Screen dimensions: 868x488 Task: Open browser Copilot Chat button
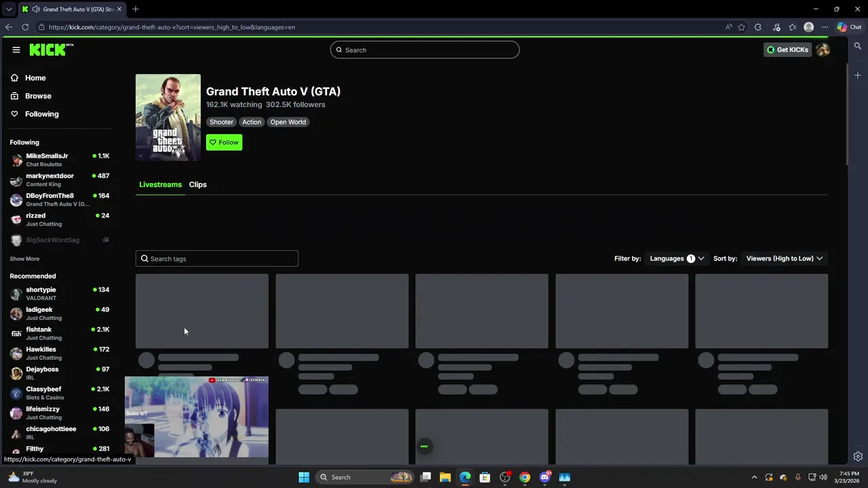(x=849, y=27)
